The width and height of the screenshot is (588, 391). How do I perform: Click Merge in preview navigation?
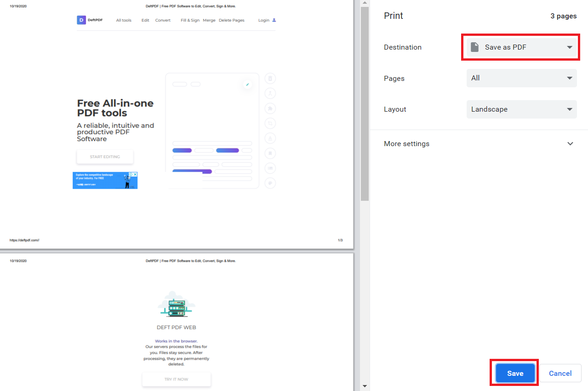(x=209, y=20)
